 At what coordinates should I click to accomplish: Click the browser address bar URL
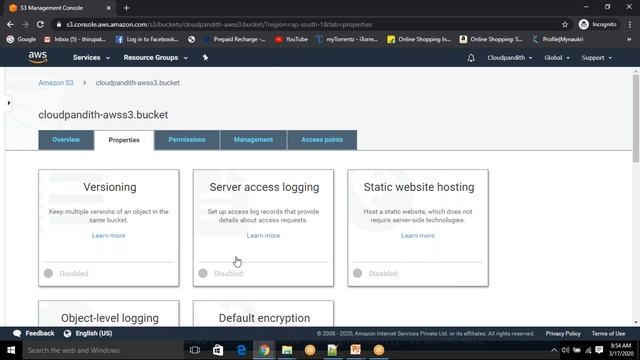219,24
